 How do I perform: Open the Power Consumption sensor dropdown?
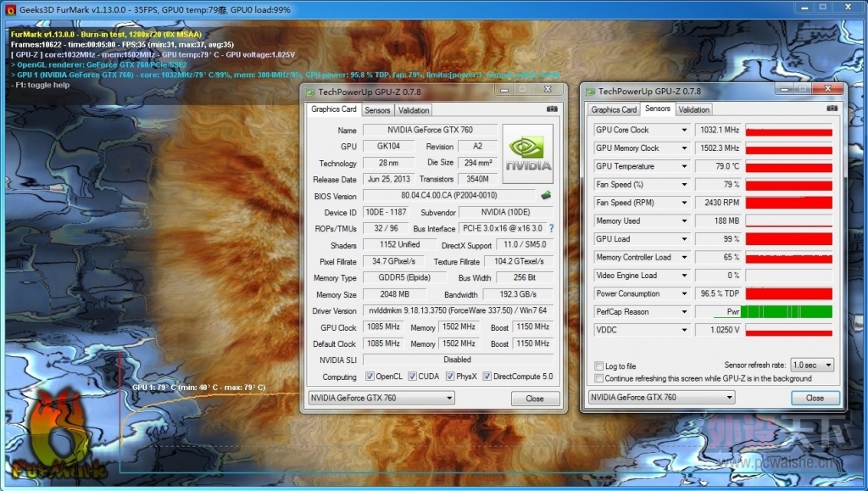pos(684,294)
